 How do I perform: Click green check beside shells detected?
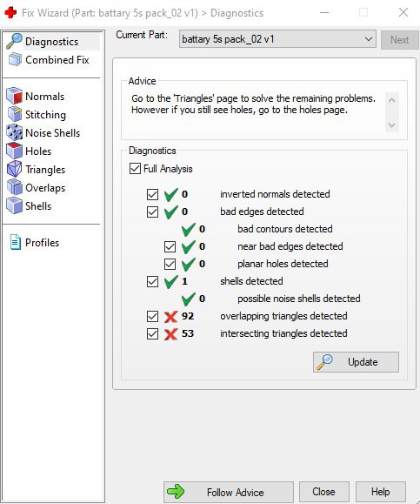(170, 281)
